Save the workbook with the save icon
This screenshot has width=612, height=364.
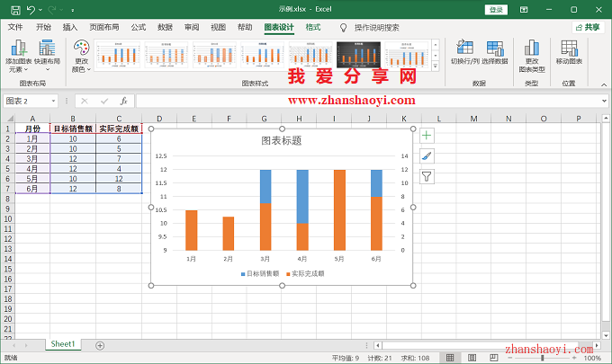[15, 10]
